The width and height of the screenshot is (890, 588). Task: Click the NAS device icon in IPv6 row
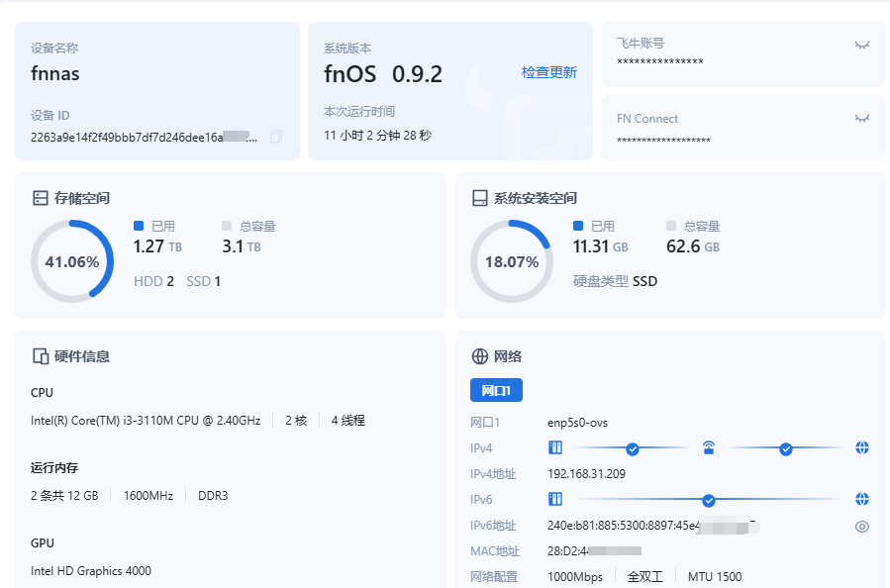pos(555,499)
